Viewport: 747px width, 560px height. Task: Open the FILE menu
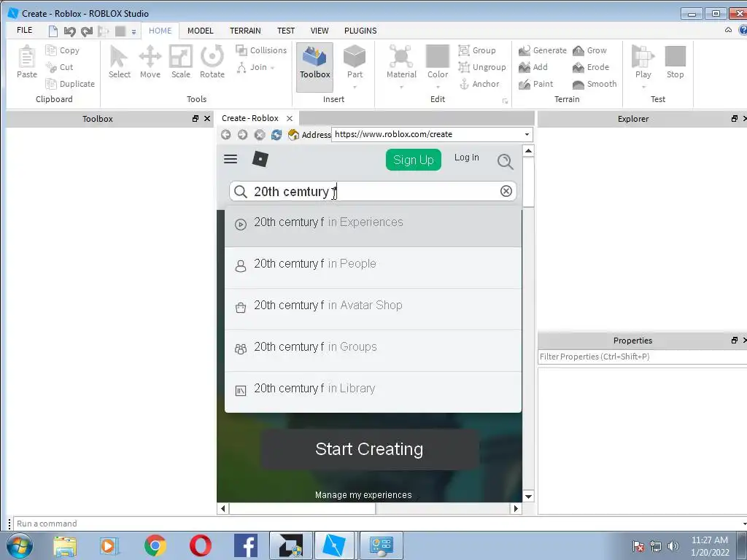pos(24,30)
